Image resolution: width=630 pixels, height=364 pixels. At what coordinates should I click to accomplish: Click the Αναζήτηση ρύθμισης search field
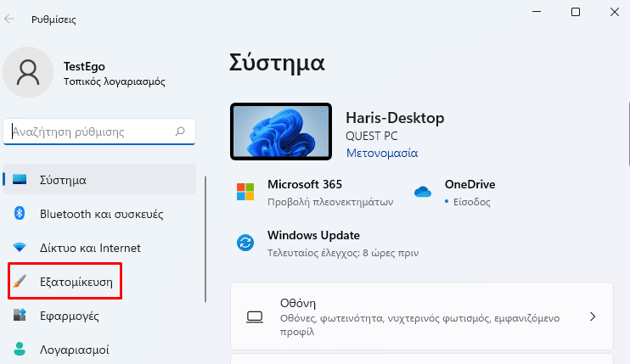tap(99, 132)
